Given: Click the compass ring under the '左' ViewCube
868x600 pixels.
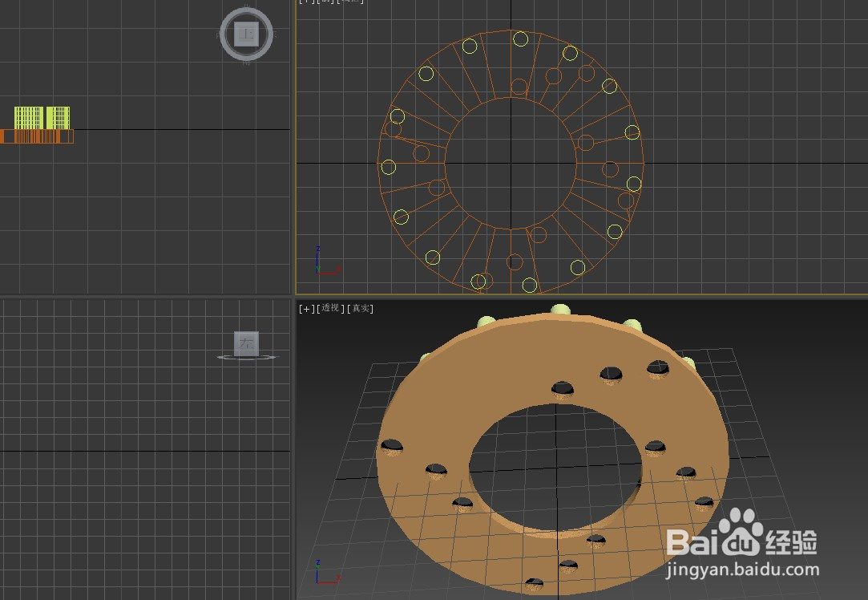Looking at the screenshot, I should click(x=246, y=358).
